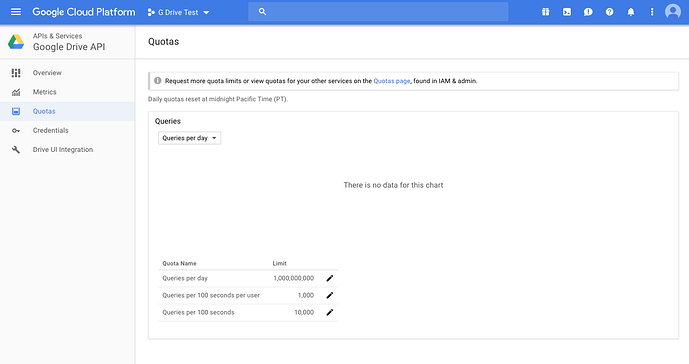This screenshot has height=364, width=689.
Task: Go to Overview in the sidebar
Action: click(x=47, y=73)
